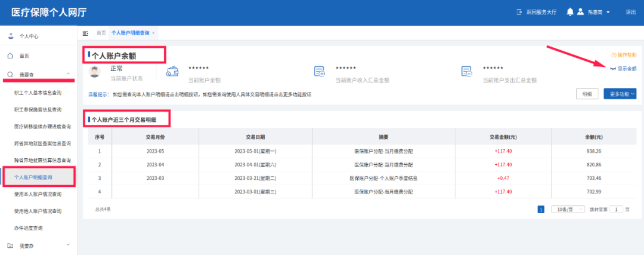This screenshot has width=644, height=255.
Task: Click the 返回服务大厅 return icon
Action: click(519, 12)
